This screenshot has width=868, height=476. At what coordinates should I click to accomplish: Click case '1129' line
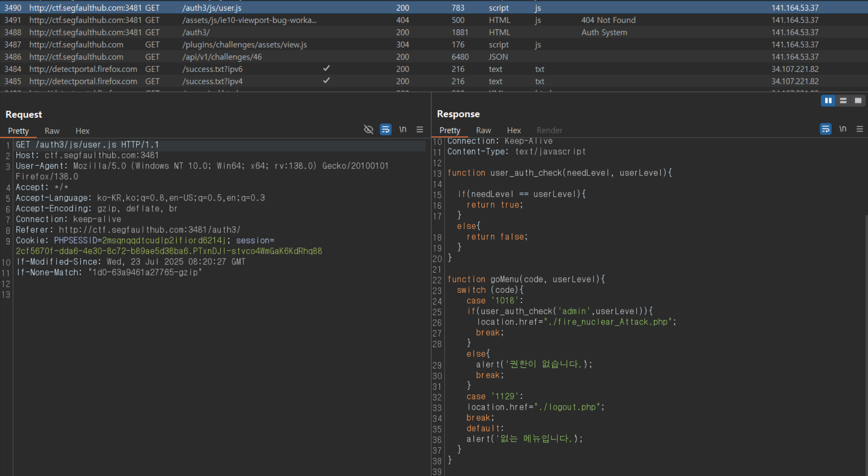[x=494, y=396]
